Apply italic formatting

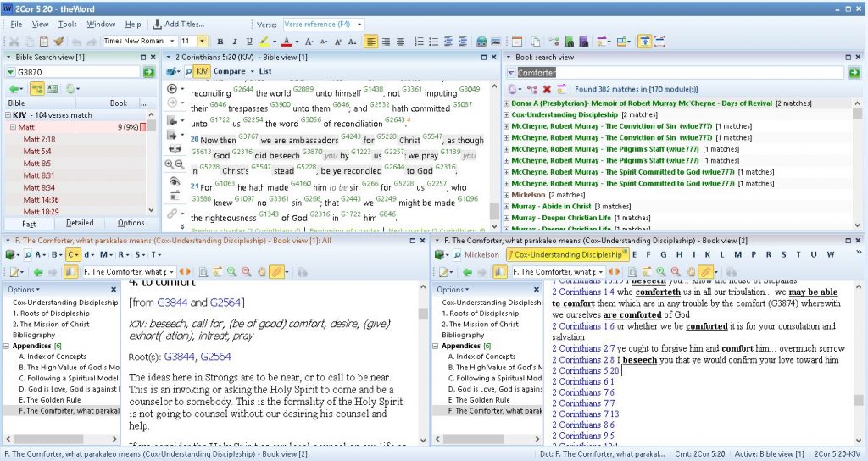(x=234, y=41)
